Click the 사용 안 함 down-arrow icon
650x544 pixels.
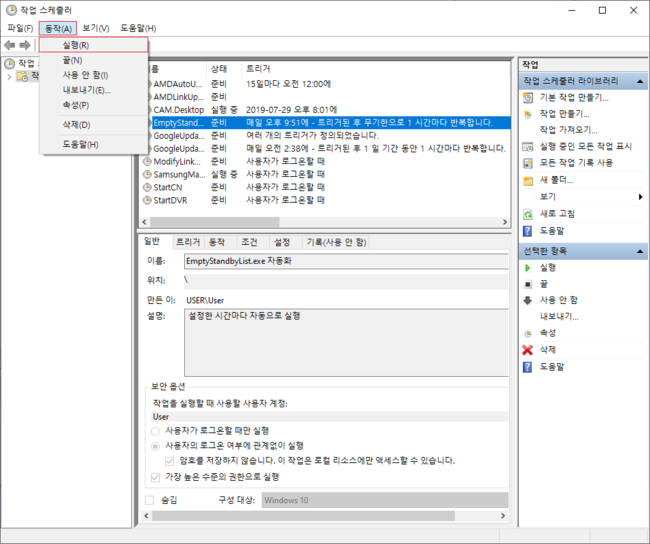click(x=527, y=300)
